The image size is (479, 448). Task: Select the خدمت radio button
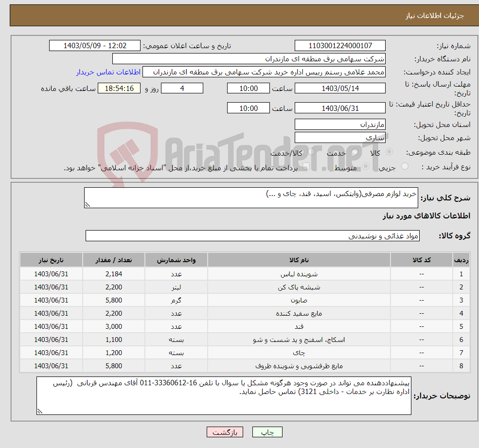[x=355, y=151]
